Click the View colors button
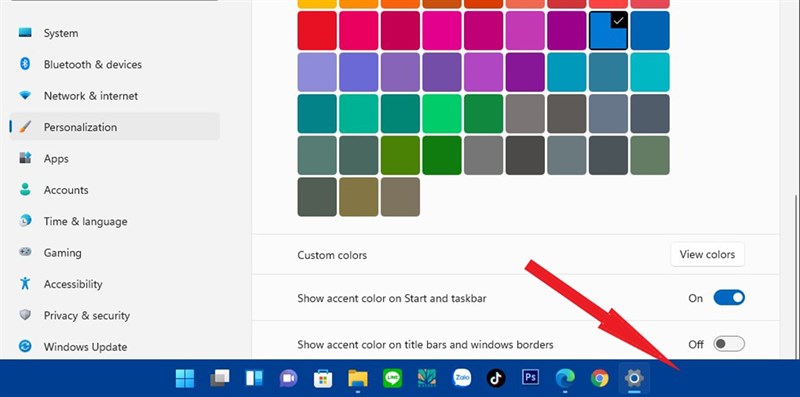Image resolution: width=800 pixels, height=397 pixels. 707,254
